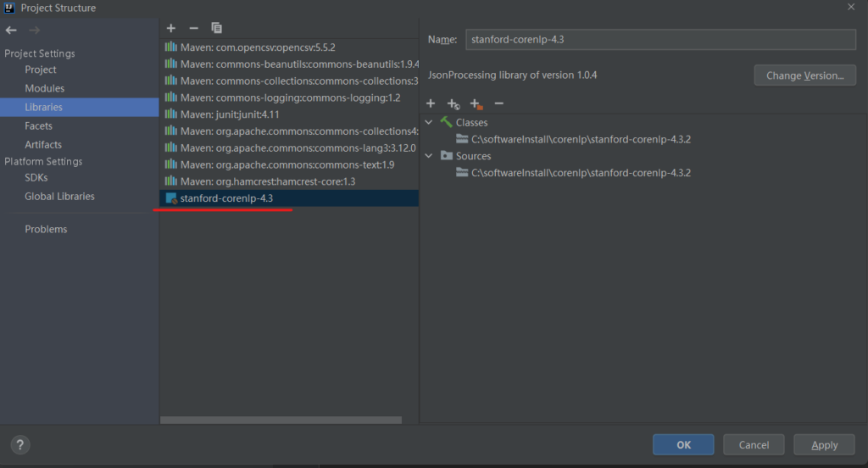Select the Sources path C:\softwareInstall\corenlp entry

[581, 173]
